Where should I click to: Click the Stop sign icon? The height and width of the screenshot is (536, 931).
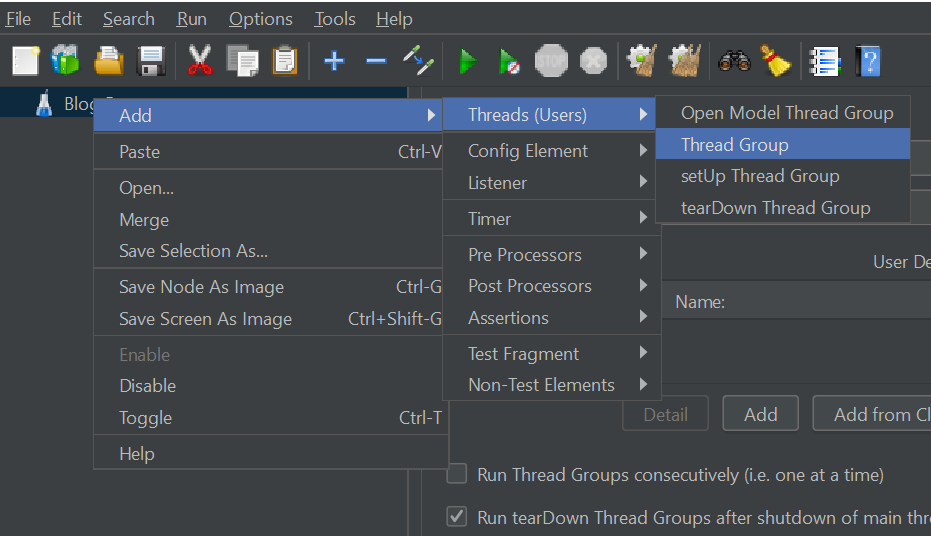click(552, 61)
